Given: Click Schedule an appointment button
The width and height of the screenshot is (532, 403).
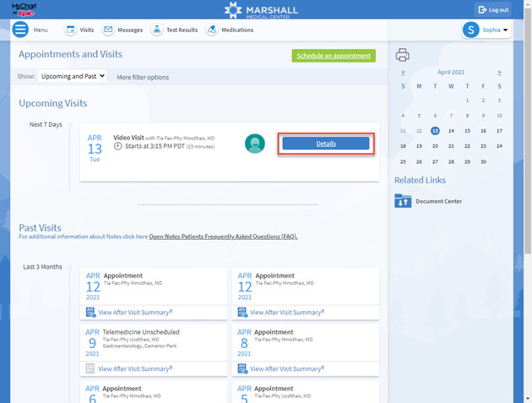Looking at the screenshot, I should [333, 56].
